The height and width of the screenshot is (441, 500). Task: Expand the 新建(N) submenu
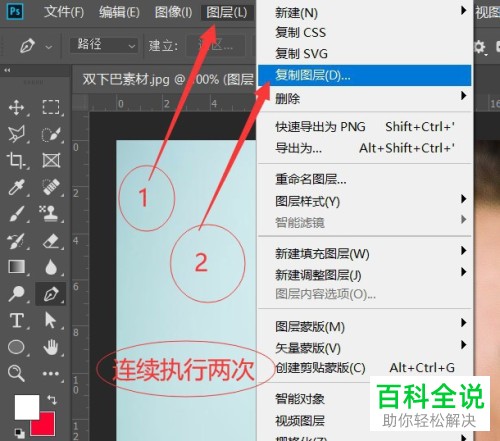pyautogui.click(x=463, y=11)
